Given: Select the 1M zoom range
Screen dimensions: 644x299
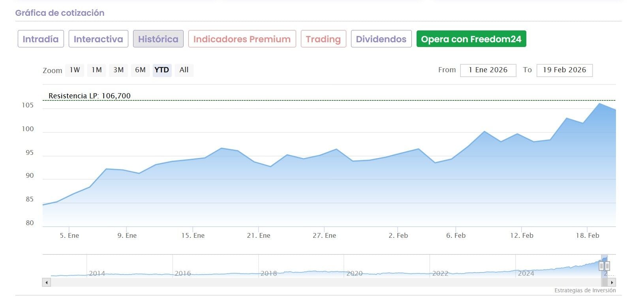Looking at the screenshot, I should coord(96,70).
